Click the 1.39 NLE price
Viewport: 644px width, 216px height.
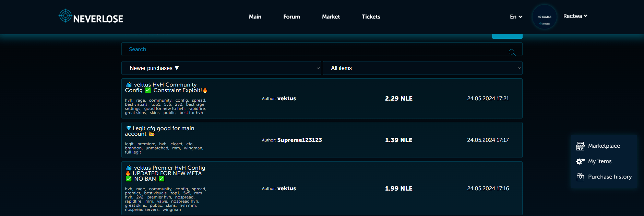tap(398, 140)
